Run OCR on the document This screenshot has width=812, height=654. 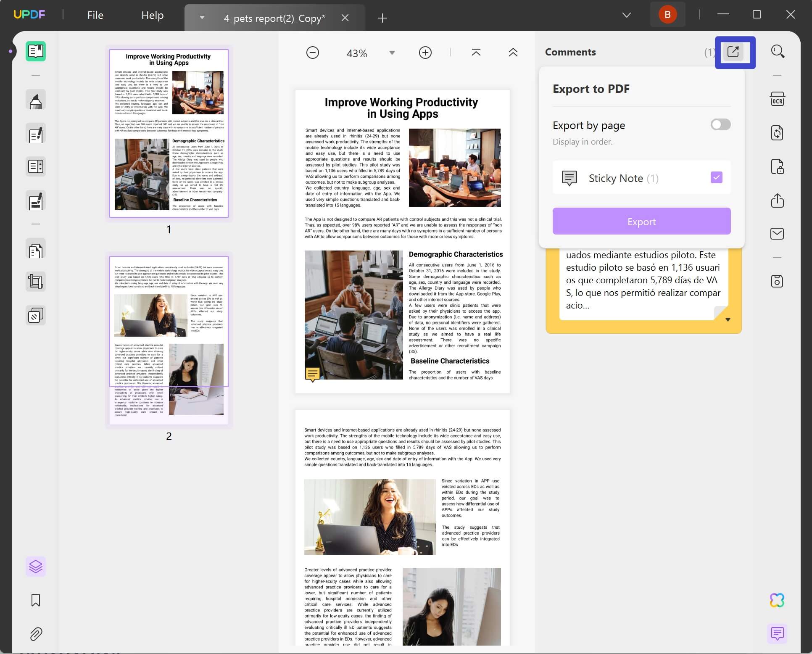[778, 99]
